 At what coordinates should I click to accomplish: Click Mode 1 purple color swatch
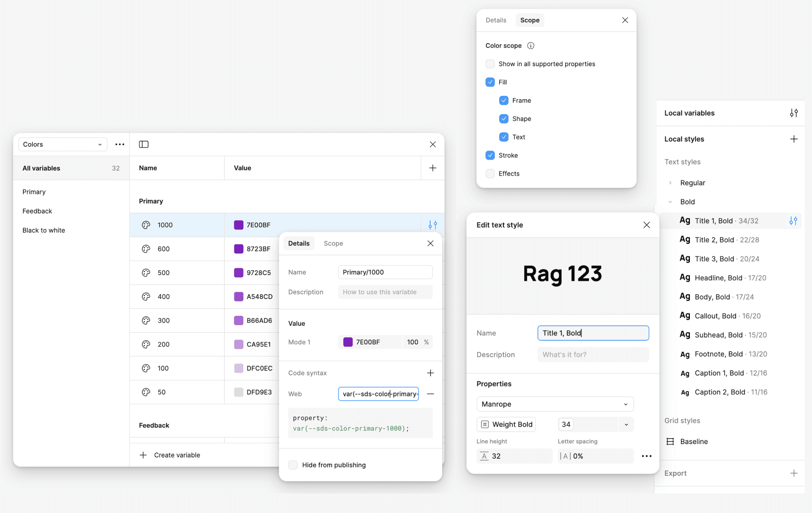[x=348, y=342]
